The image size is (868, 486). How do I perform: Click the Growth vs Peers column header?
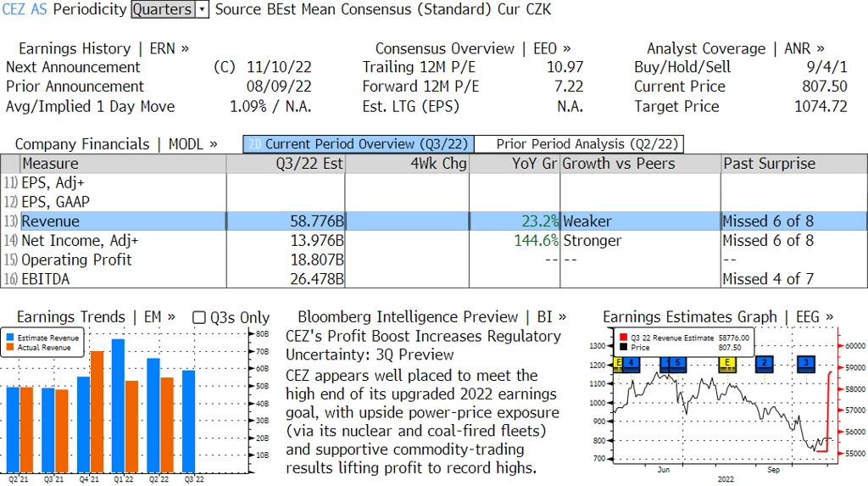click(641, 164)
